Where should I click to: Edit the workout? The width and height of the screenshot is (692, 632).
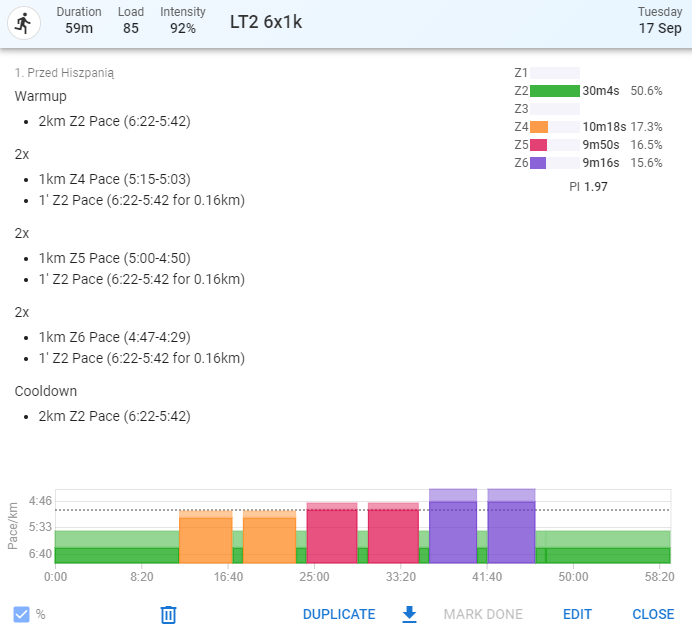[577, 614]
